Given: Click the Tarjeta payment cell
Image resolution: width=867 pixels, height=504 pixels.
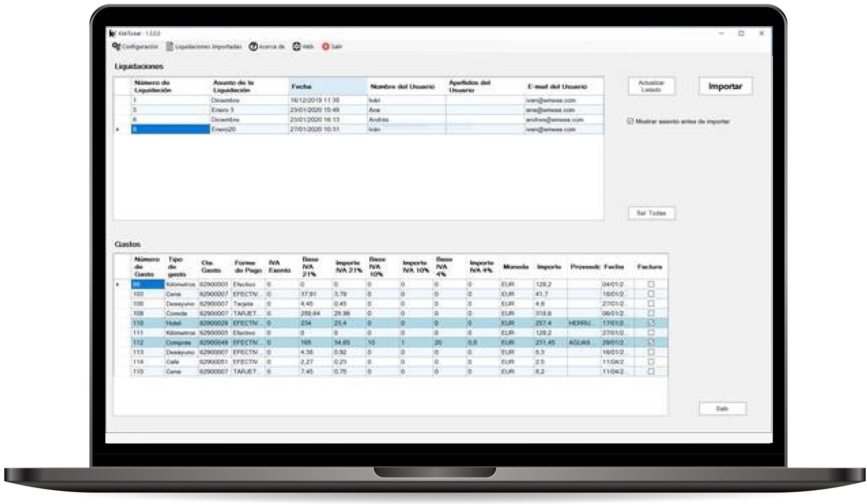Looking at the screenshot, I should (x=248, y=304).
